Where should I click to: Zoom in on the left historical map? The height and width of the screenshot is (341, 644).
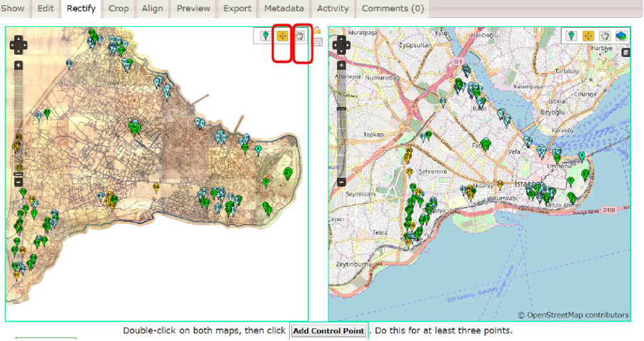coord(19,66)
